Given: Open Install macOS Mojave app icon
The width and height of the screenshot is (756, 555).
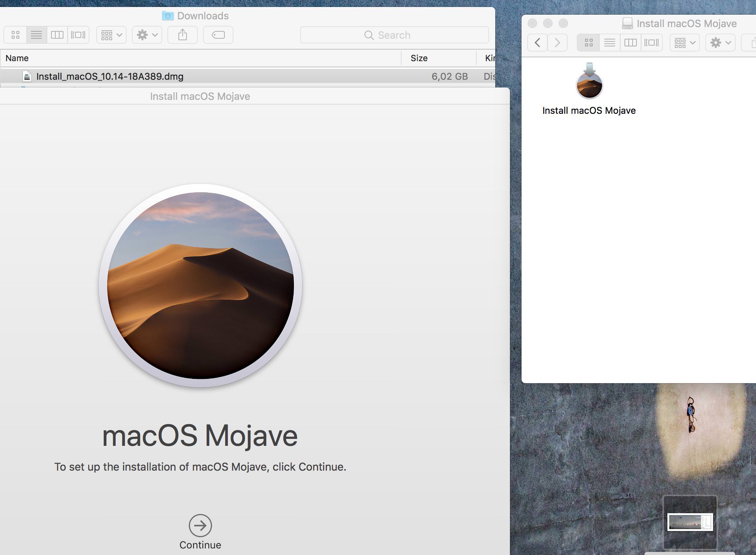Looking at the screenshot, I should (589, 85).
